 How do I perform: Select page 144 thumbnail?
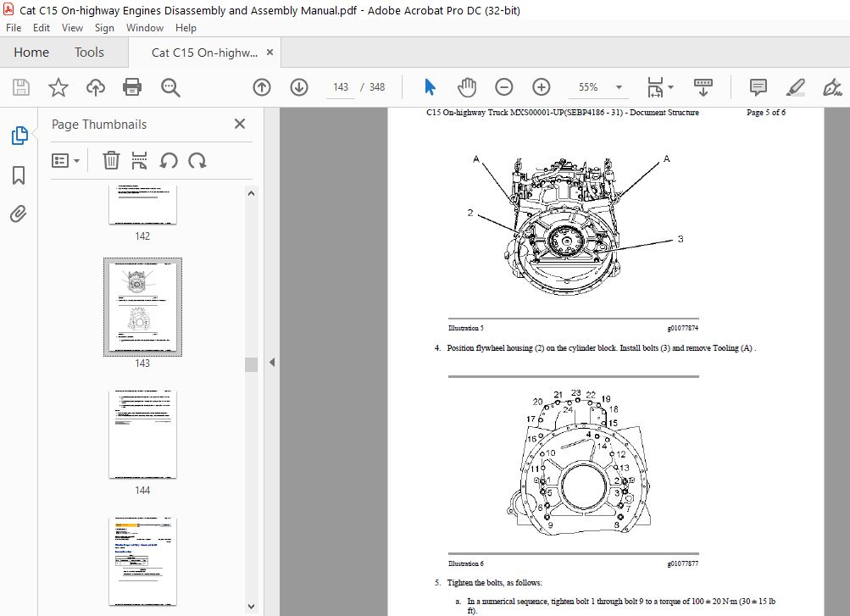coord(142,434)
